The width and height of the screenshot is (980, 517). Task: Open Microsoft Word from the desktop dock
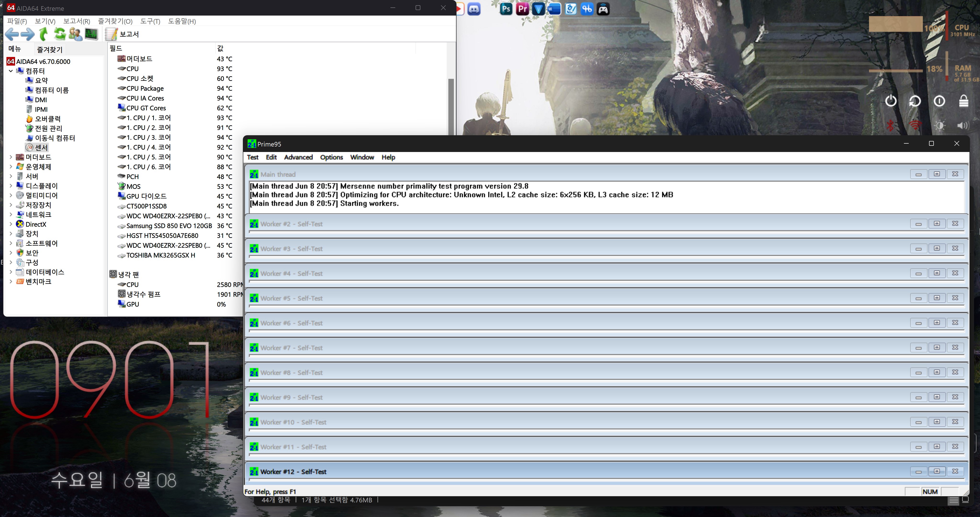point(554,9)
